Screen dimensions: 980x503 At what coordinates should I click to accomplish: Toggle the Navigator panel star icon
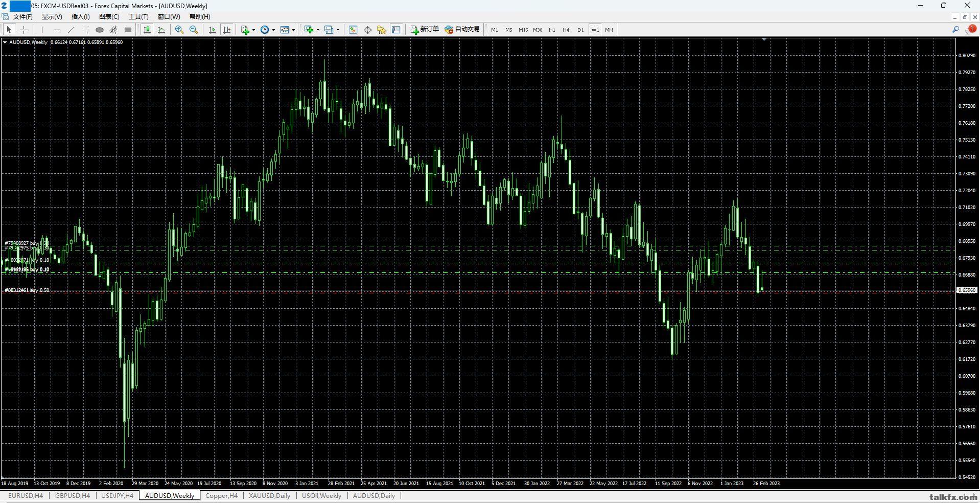(x=382, y=30)
